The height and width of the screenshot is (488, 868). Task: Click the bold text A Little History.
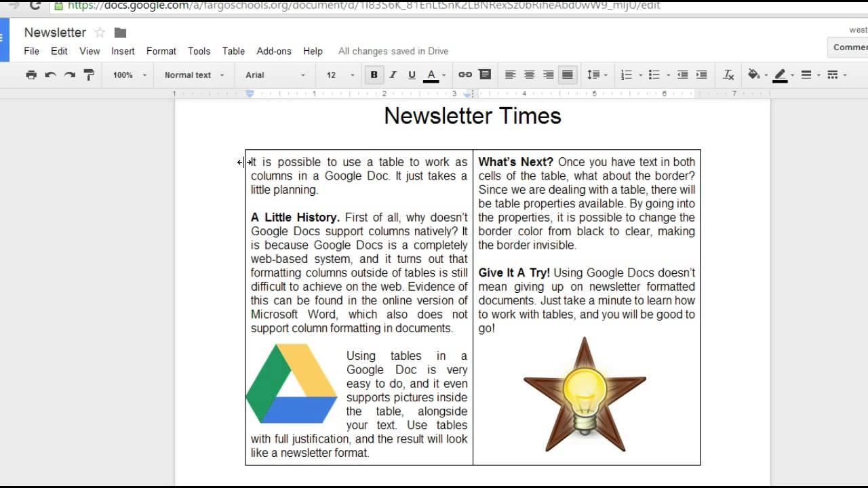(x=295, y=218)
